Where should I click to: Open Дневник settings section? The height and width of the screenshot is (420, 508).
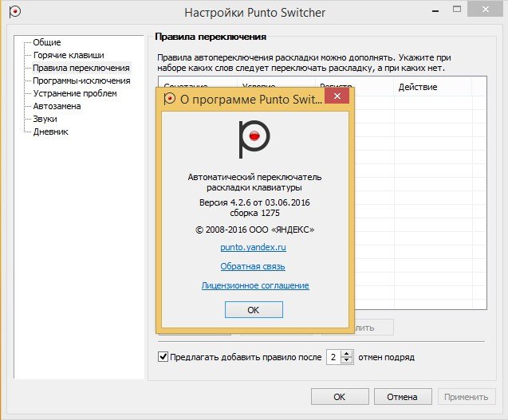(50, 131)
